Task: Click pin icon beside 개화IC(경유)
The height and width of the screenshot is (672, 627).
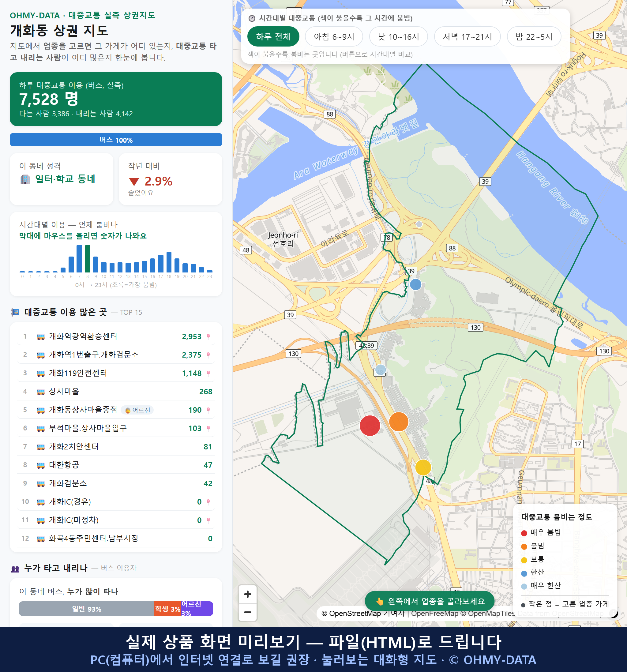Action: pyautogui.click(x=208, y=502)
